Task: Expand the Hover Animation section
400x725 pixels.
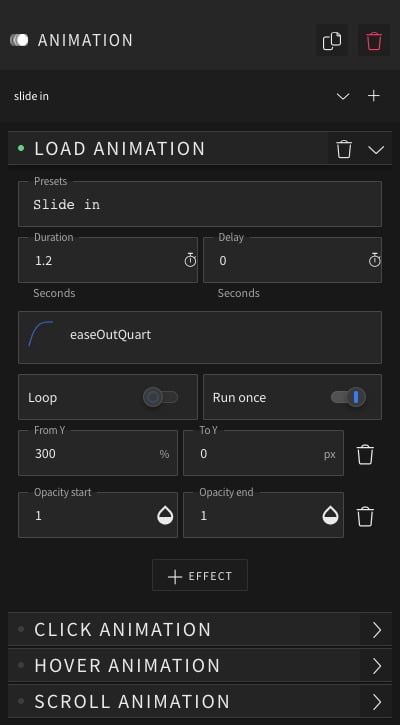Action: point(200,665)
